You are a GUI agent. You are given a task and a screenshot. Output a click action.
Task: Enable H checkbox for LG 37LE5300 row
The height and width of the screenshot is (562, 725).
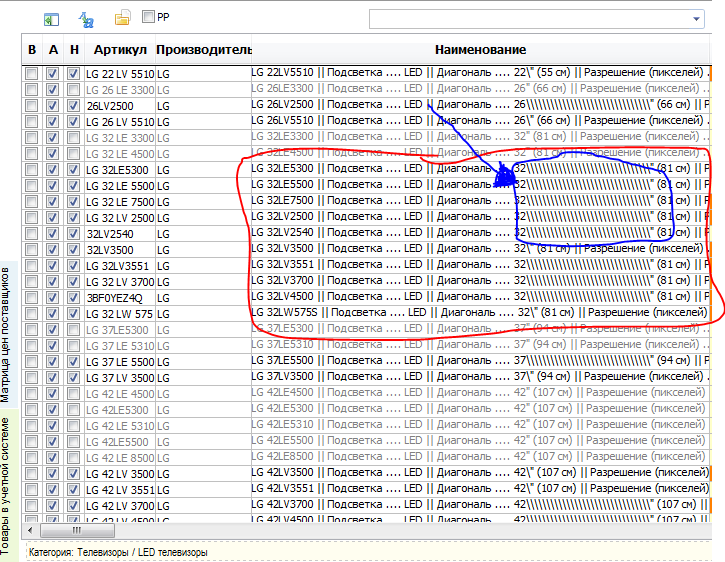click(x=73, y=330)
